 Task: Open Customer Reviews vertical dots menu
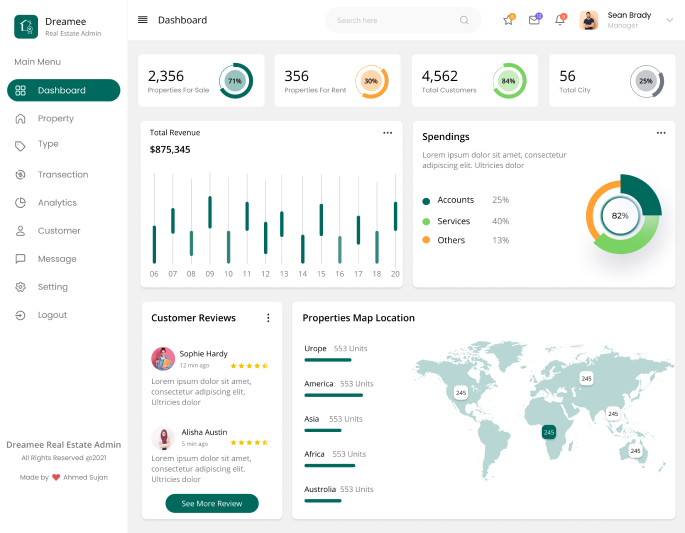point(268,318)
